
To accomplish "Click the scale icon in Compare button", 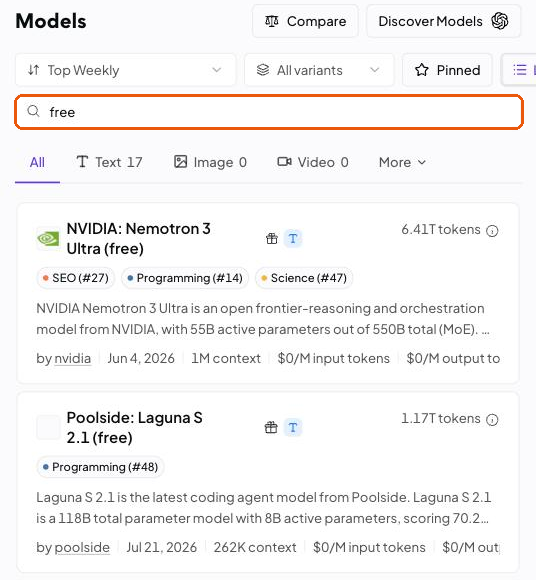I will coord(272,21).
